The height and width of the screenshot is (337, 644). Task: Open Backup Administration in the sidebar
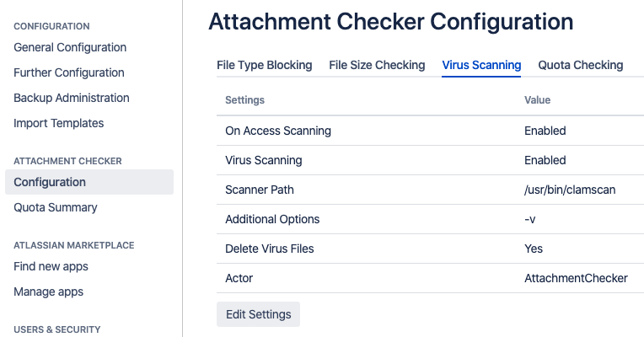pyautogui.click(x=72, y=98)
